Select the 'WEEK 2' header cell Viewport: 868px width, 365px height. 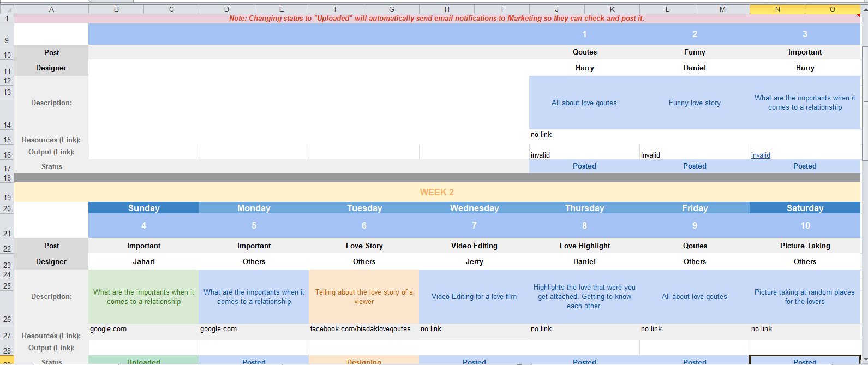click(x=437, y=192)
